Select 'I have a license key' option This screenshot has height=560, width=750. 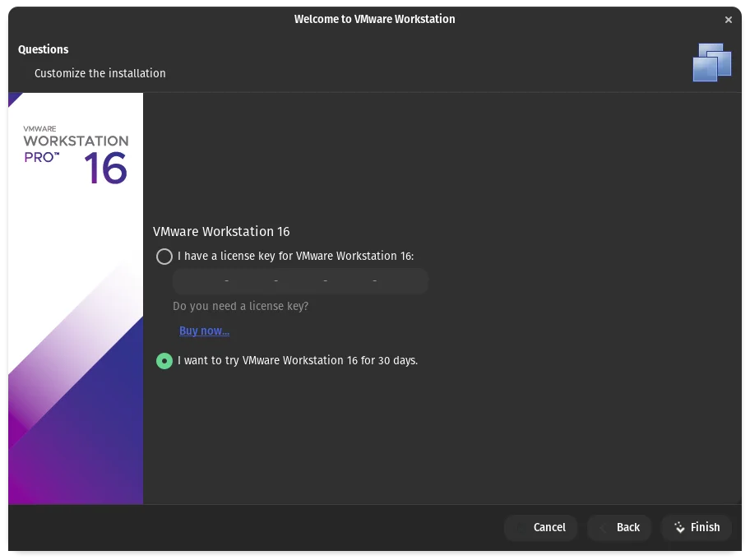click(x=164, y=257)
